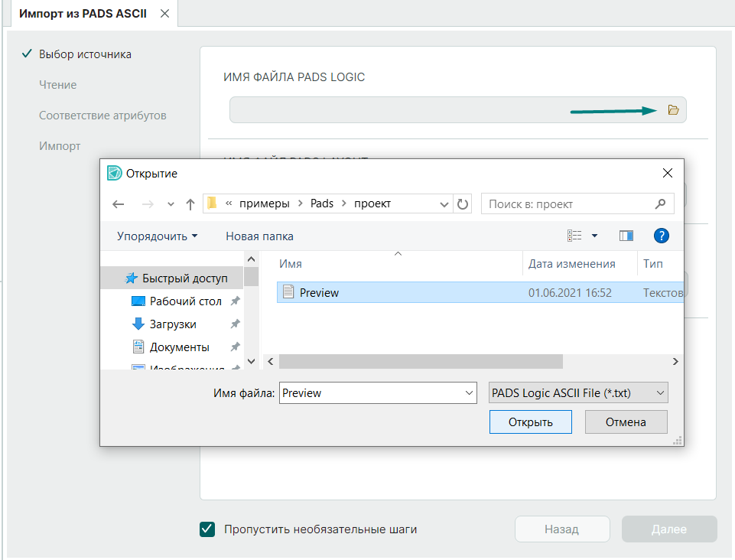The image size is (735, 560).
Task: Click 'Новая папка' to create folder
Action: pos(259,236)
